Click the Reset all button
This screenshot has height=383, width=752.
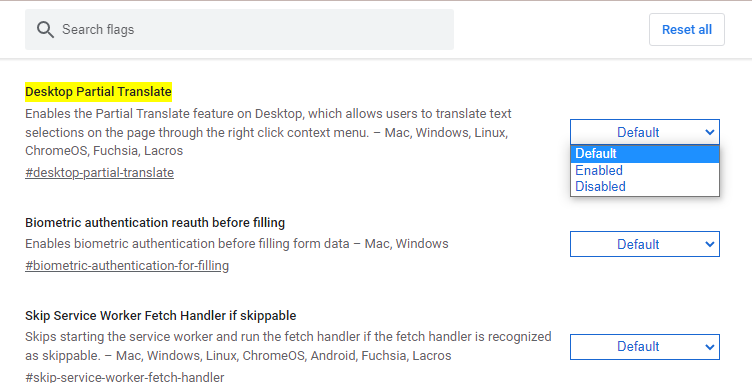point(687,30)
